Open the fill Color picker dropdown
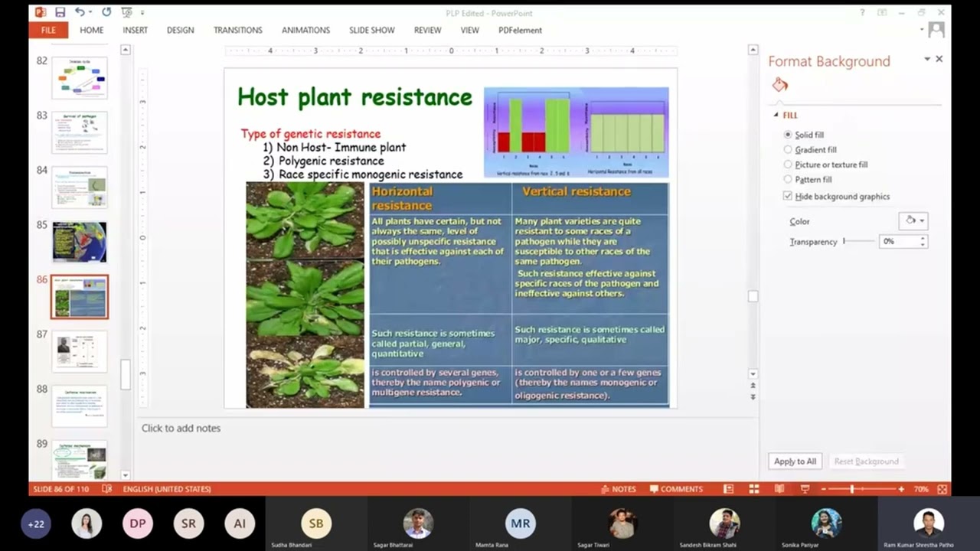 pos(913,220)
